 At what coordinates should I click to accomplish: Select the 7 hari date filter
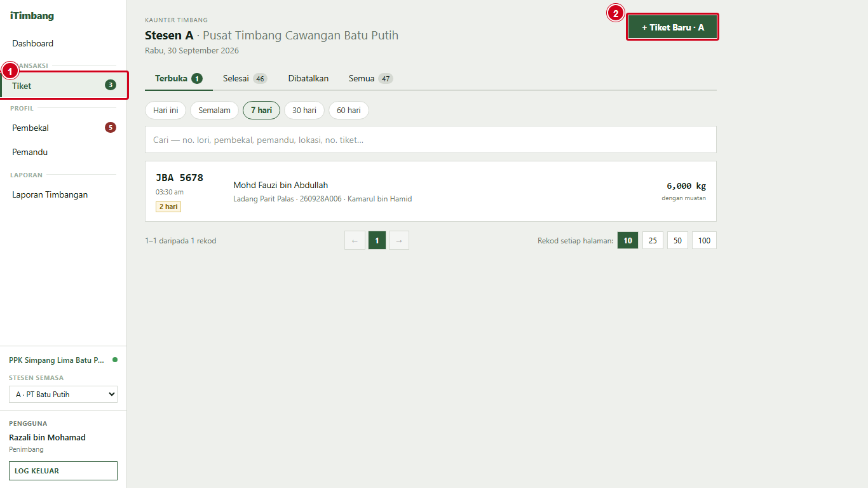(x=261, y=110)
